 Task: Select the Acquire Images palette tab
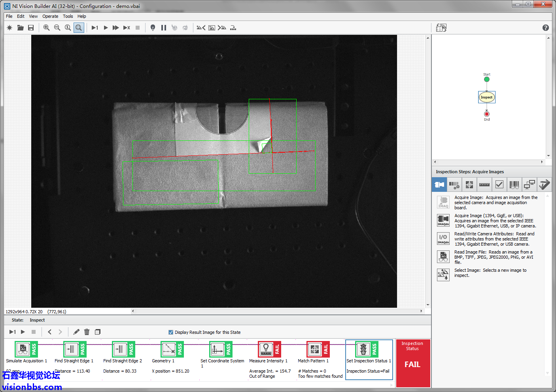439,184
